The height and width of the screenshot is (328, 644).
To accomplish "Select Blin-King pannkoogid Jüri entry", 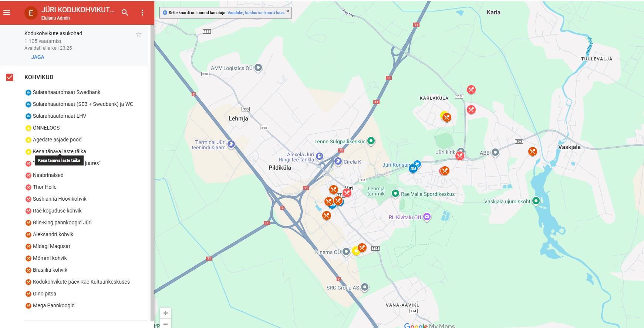I will (62, 222).
